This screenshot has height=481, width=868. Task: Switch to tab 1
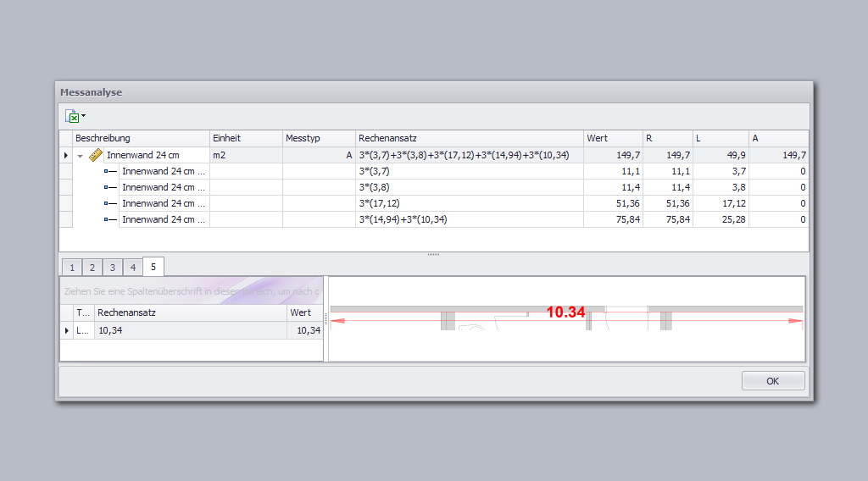coord(72,268)
